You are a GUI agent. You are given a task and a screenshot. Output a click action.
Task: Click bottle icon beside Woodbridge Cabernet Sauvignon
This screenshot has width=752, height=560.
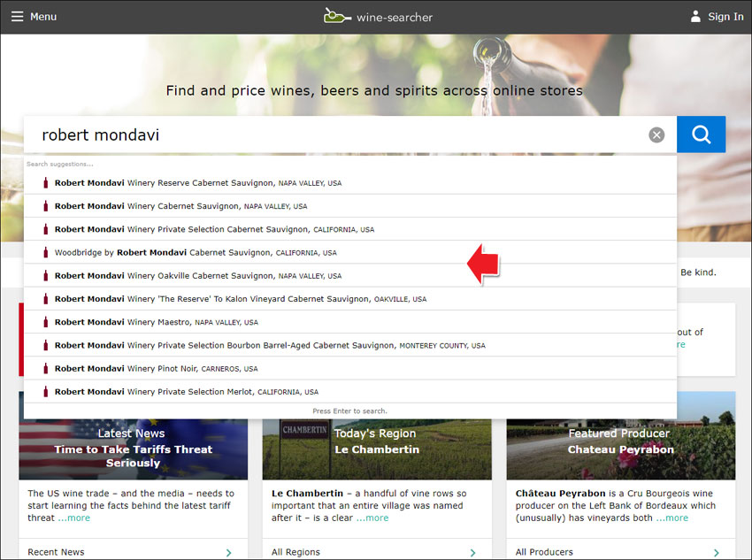pos(45,252)
